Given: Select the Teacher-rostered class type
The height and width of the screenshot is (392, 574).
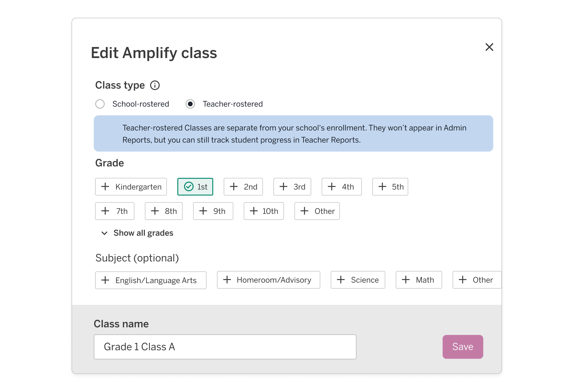Looking at the screenshot, I should pos(190,104).
